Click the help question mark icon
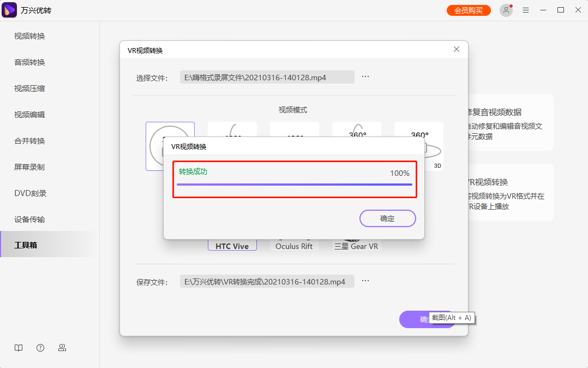 40,348
